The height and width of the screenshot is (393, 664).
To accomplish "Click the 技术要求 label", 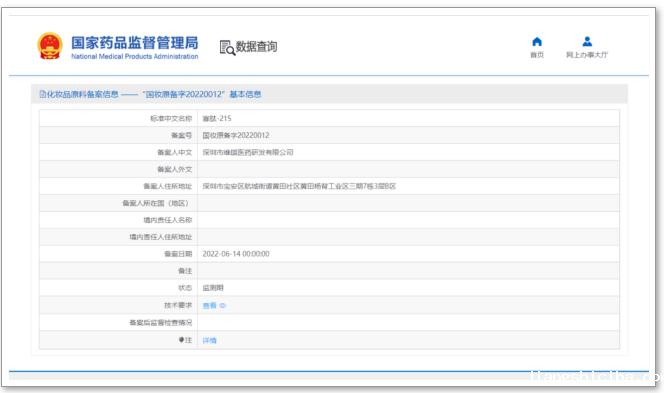I will (x=178, y=305).
